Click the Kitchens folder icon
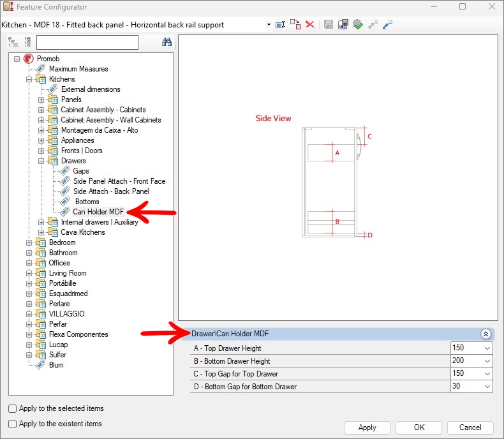 click(x=41, y=78)
